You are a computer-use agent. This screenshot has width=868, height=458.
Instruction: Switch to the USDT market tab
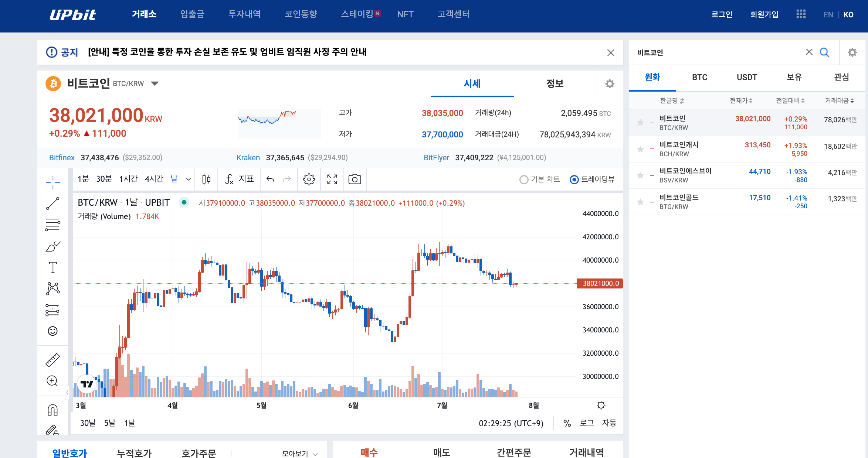click(x=747, y=77)
